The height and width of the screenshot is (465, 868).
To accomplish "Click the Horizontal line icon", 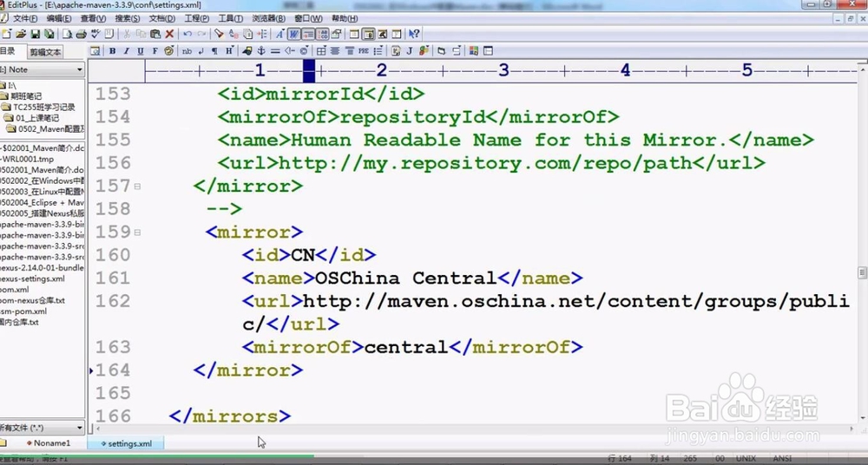I will pos(274,51).
